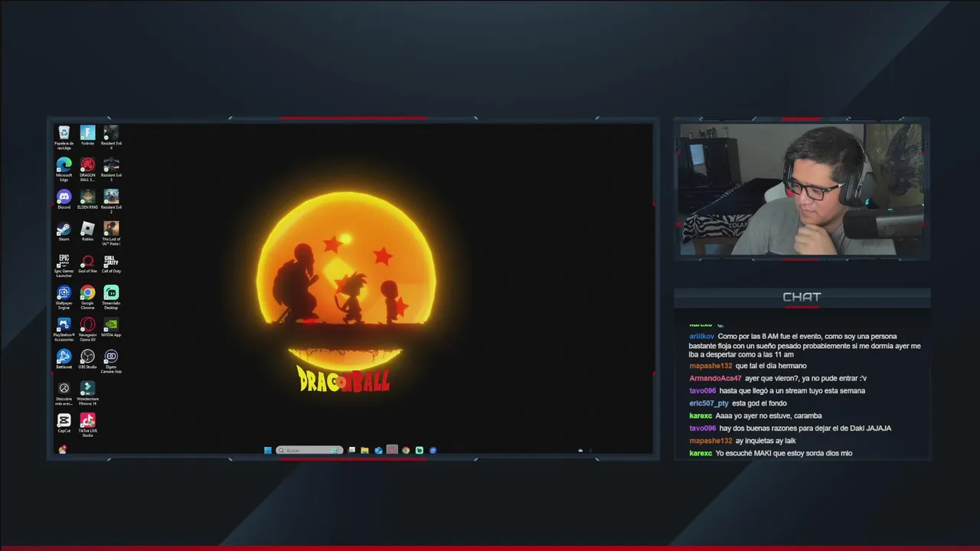Open Wallpaper Engine desktop icon

pos(64,297)
